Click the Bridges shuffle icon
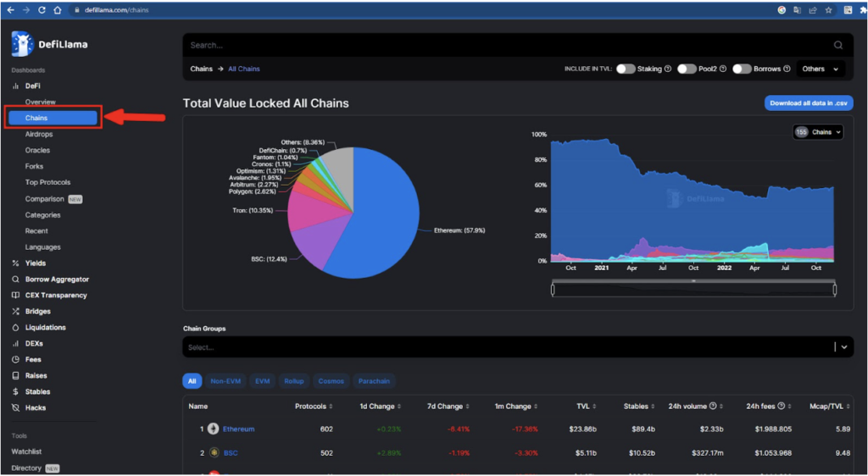 click(x=15, y=311)
